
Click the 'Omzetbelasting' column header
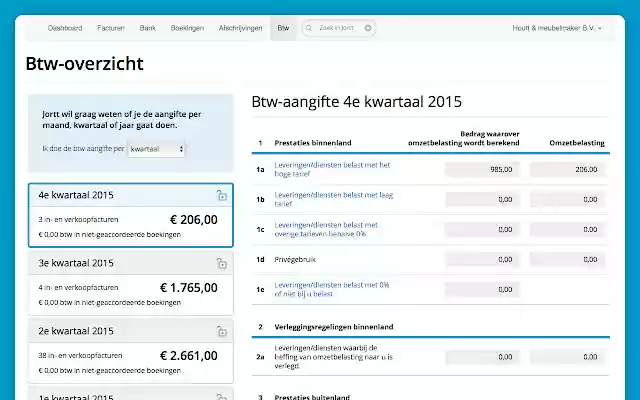click(x=577, y=143)
